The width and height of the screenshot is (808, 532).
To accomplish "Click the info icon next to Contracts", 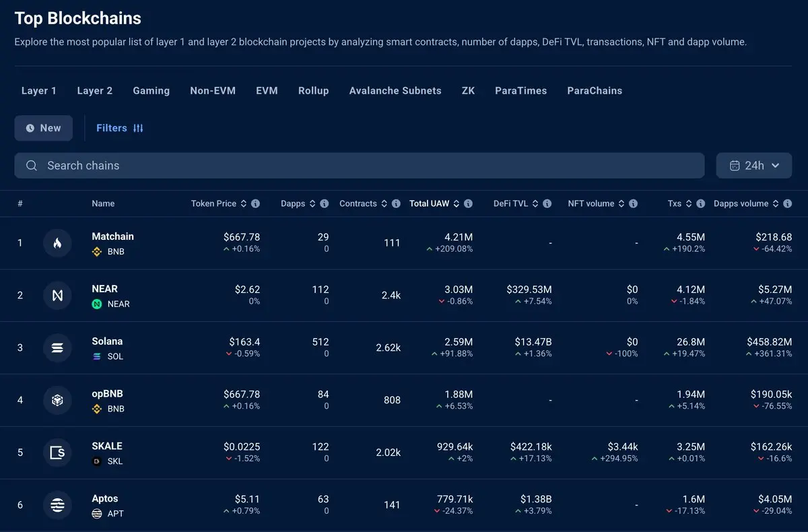I will pyautogui.click(x=396, y=203).
